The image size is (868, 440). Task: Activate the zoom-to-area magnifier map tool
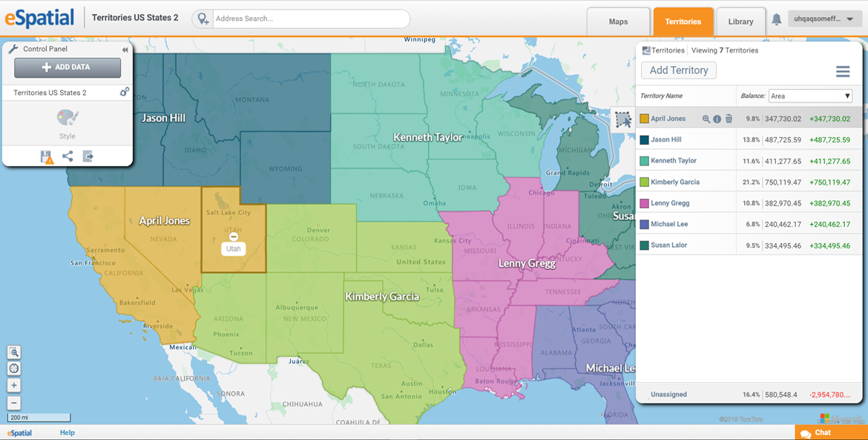(14, 352)
